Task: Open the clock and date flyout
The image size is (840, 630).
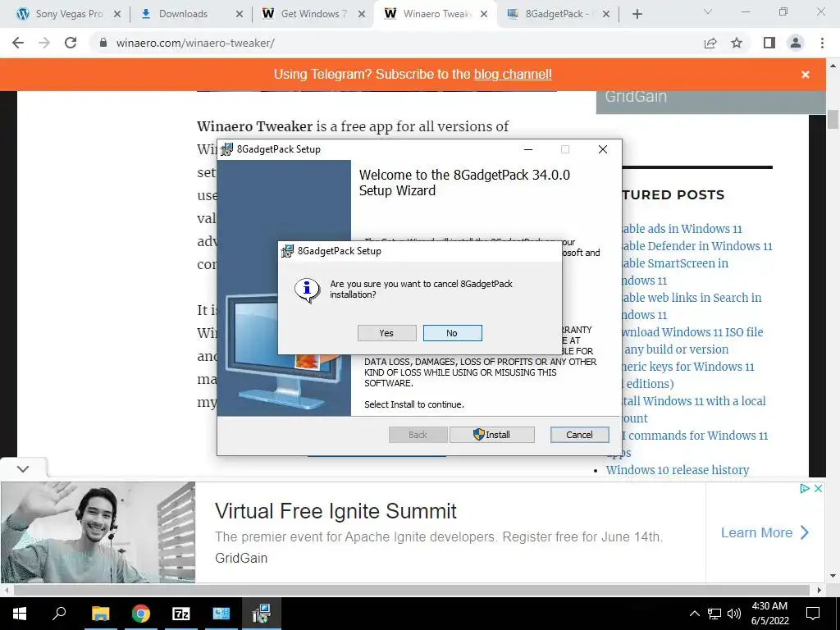Action: click(x=769, y=614)
